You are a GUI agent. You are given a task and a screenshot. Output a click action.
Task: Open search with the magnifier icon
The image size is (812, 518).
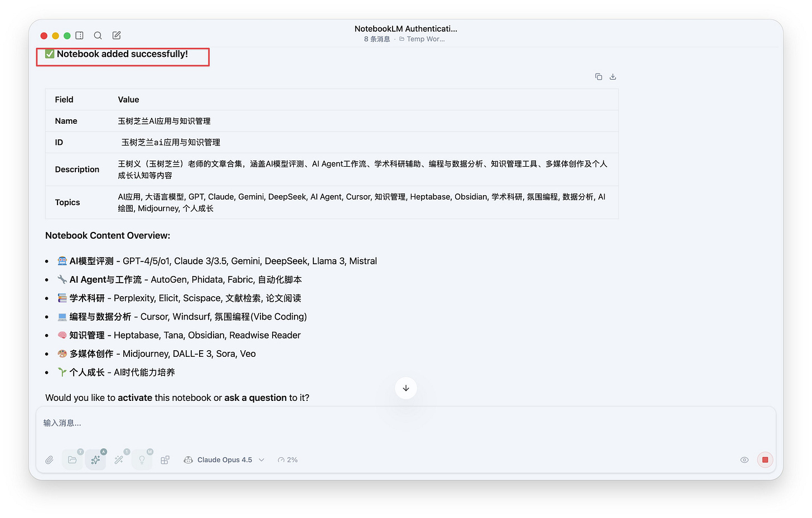point(98,36)
